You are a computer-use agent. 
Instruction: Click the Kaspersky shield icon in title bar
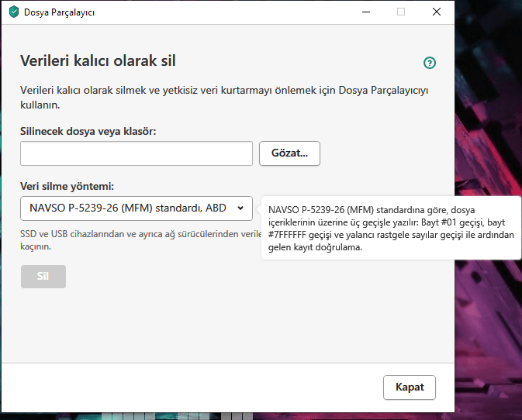(14, 12)
